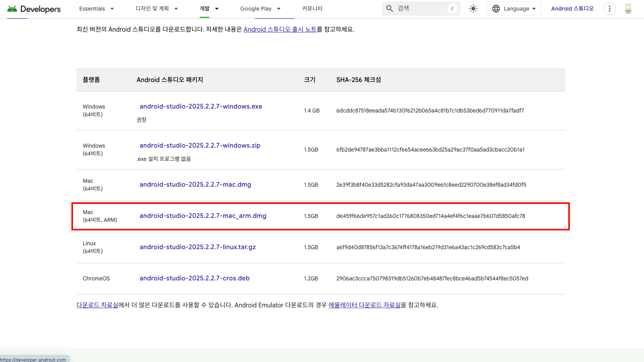
Task: Toggle the light/dark theme sun icon
Action: click(473, 9)
